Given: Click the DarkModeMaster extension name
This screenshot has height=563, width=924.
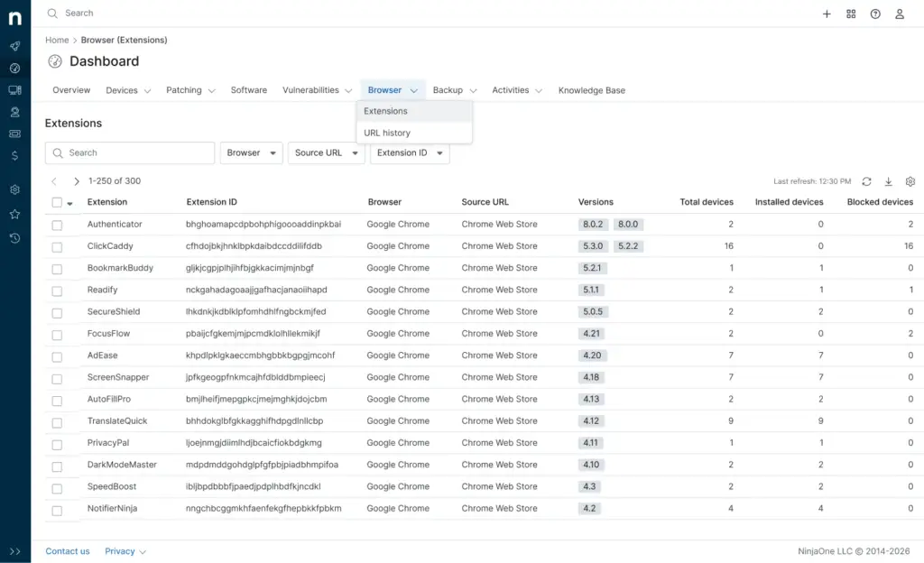Looking at the screenshot, I should click(x=122, y=465).
